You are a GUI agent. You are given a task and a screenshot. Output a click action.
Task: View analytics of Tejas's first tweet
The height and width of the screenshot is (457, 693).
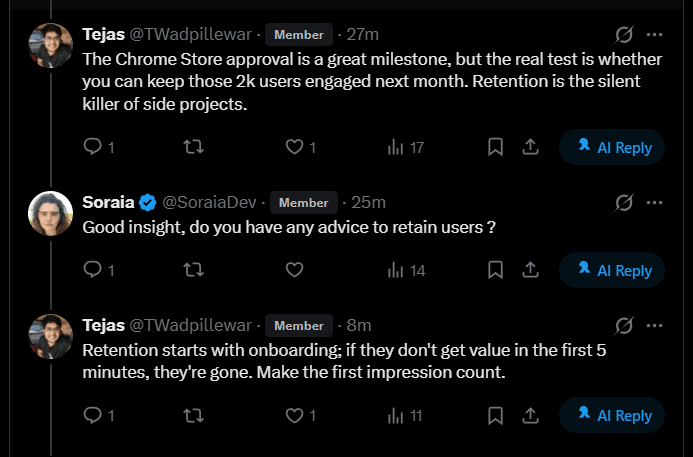(396, 148)
